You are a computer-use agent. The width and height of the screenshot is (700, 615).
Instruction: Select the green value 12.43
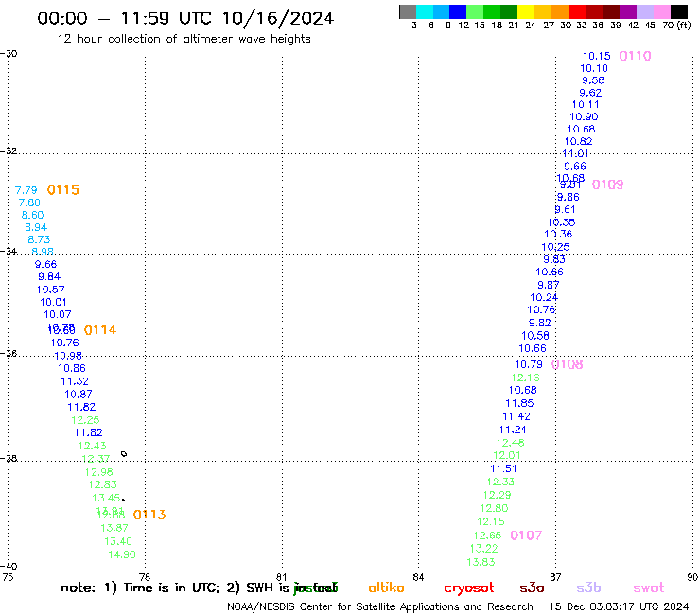point(92,446)
